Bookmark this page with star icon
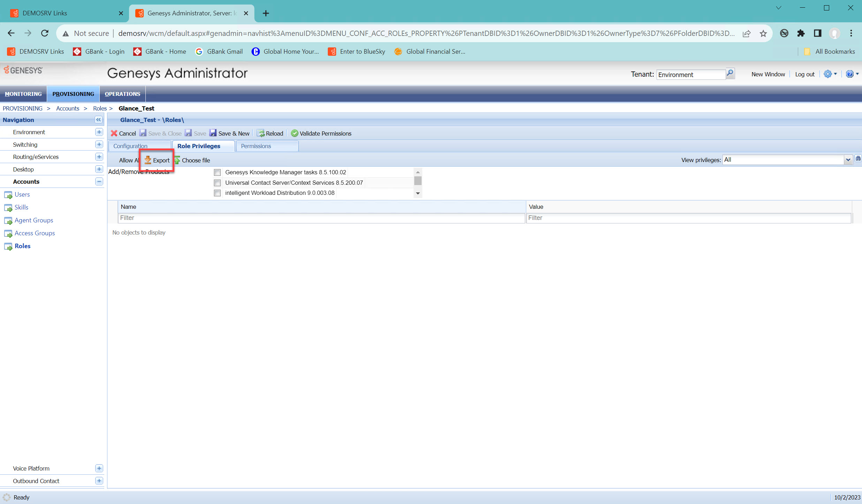The width and height of the screenshot is (862, 504). pos(763,33)
